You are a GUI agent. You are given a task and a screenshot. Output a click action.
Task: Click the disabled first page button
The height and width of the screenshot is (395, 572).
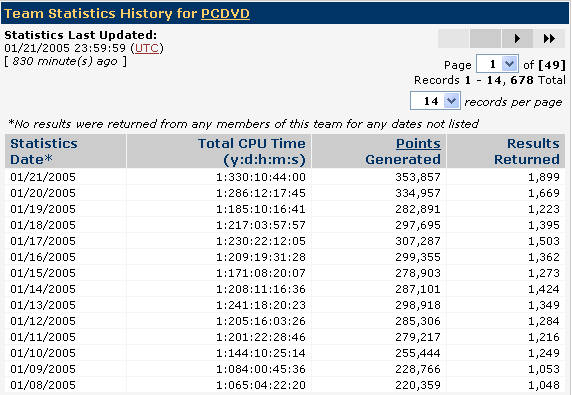pos(453,38)
